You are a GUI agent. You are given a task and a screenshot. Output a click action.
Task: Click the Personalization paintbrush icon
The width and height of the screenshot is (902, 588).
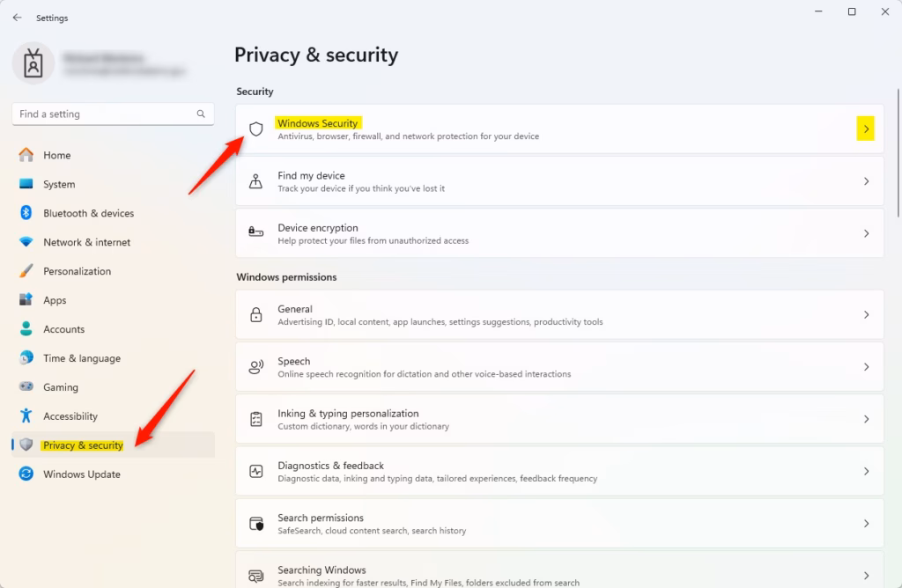coord(26,271)
